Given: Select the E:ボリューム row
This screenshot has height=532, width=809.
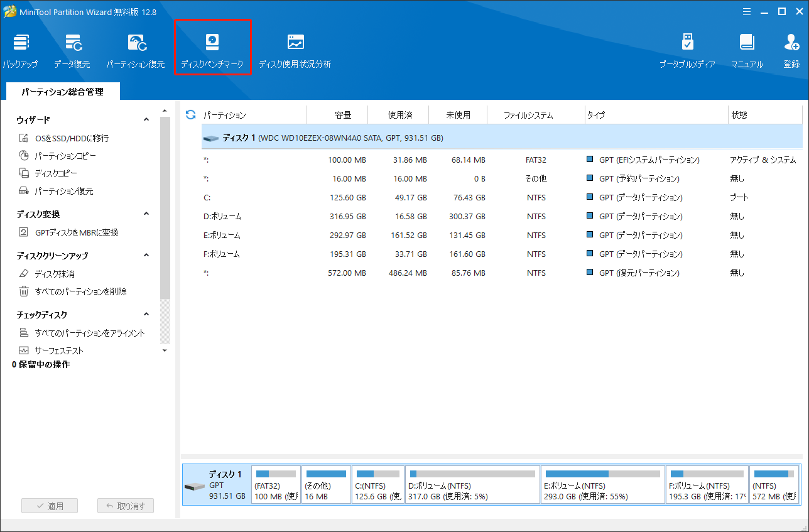Looking at the screenshot, I should click(x=502, y=236).
